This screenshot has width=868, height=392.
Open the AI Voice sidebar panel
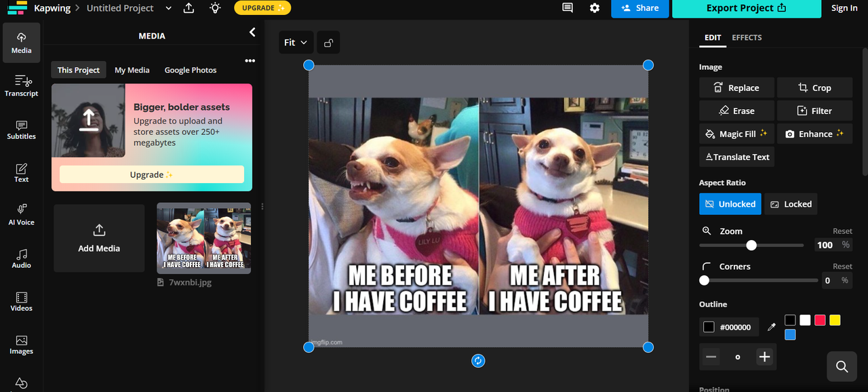(21, 215)
